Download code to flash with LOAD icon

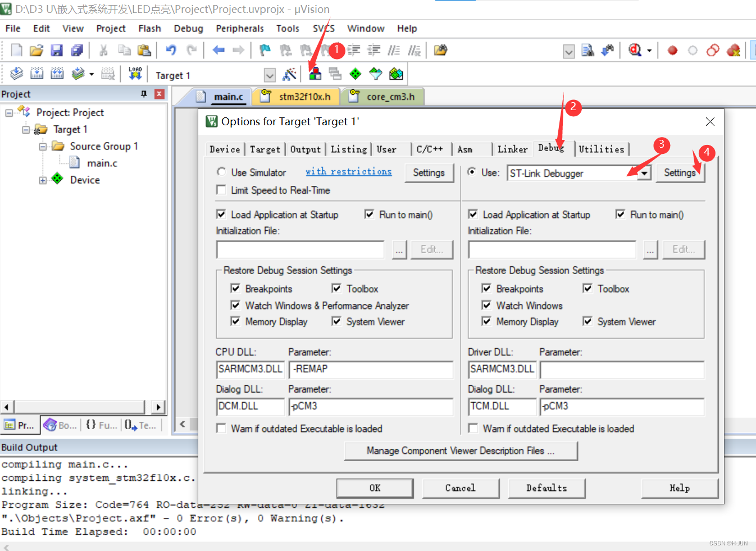click(x=135, y=74)
